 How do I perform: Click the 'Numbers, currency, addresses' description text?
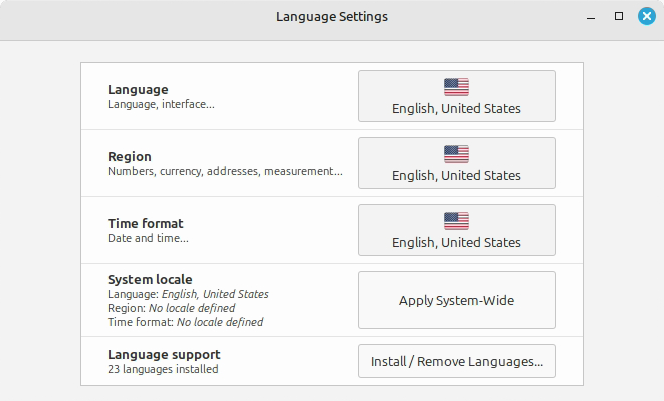pos(225,171)
